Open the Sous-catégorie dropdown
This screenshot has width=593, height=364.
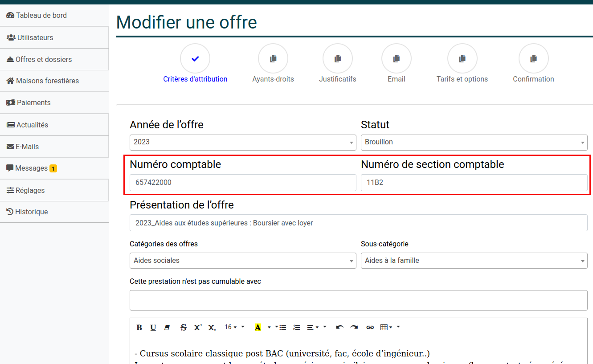tap(474, 260)
